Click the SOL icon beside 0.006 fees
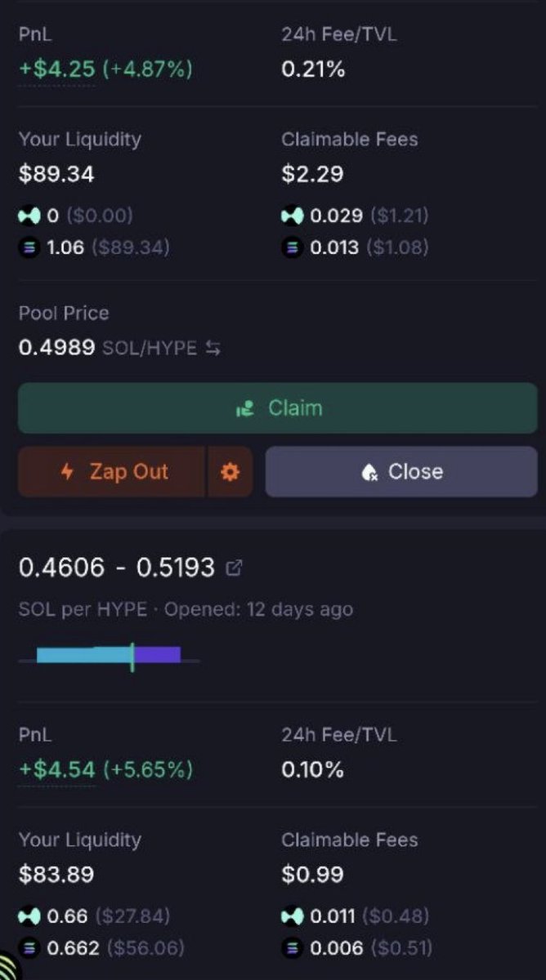Viewport: 546px width, 980px height. [x=292, y=948]
